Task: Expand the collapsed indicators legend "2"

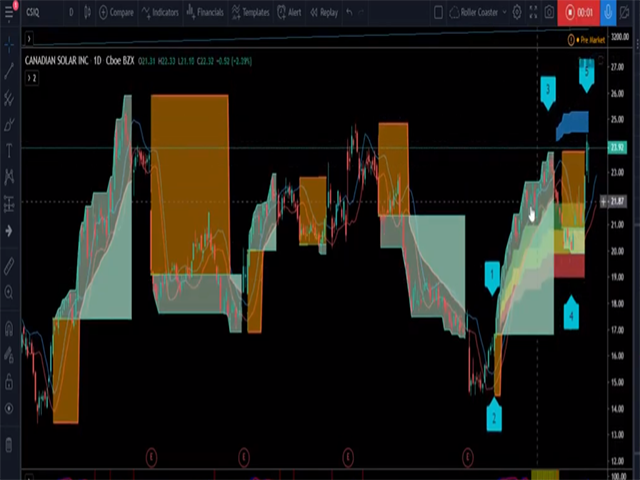Action: click(x=32, y=78)
